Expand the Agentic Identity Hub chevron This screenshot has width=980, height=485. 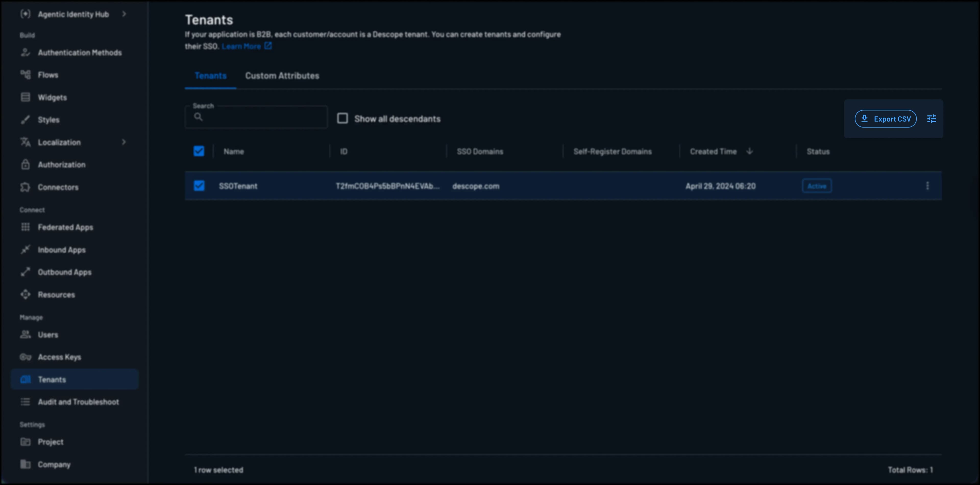[124, 14]
